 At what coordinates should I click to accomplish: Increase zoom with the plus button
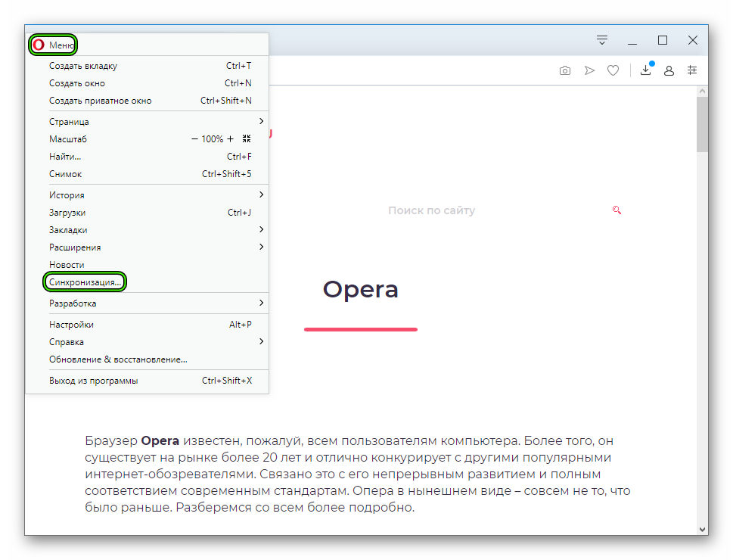point(230,139)
